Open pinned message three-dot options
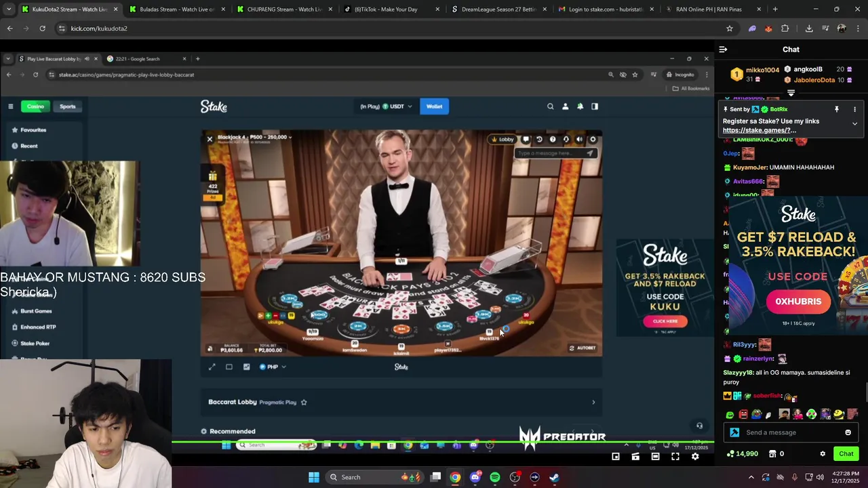The image size is (868, 488). tap(854, 109)
